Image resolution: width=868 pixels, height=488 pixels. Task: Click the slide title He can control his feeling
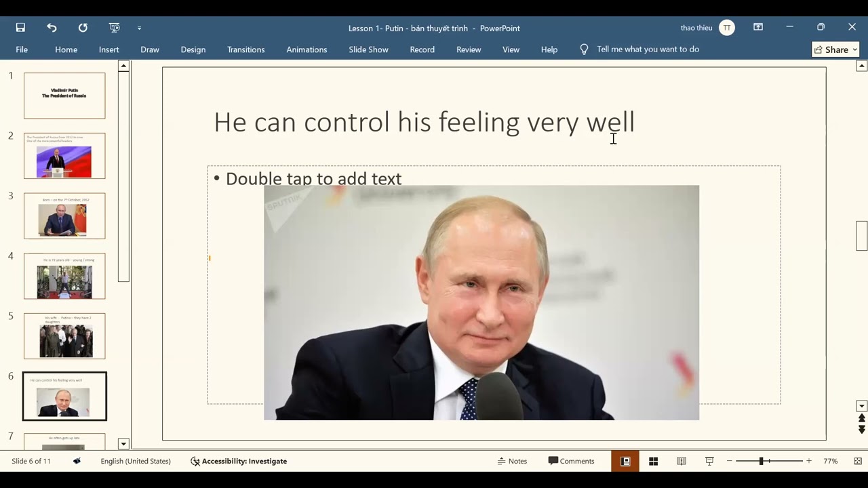point(424,122)
